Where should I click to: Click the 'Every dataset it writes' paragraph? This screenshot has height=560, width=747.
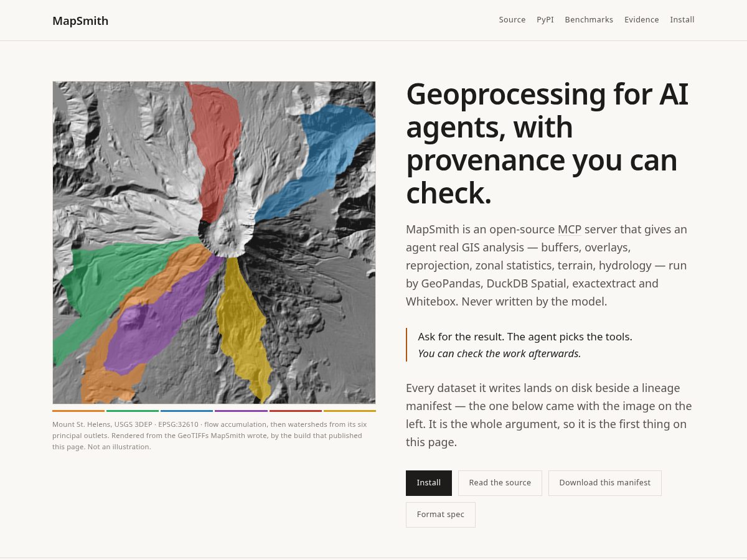pyautogui.click(x=550, y=415)
